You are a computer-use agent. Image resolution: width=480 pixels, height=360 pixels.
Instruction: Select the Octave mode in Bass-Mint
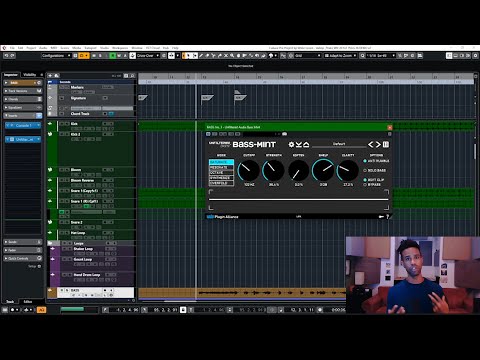pos(221,173)
